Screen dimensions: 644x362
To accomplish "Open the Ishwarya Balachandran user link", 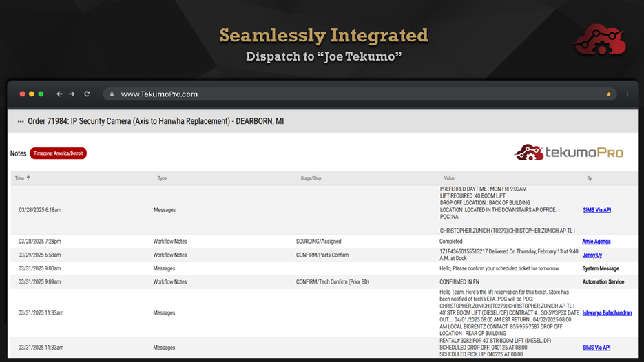I will click(x=607, y=313).
